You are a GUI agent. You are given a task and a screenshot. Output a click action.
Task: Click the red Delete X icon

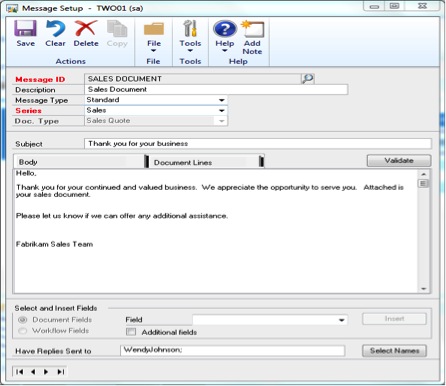coord(86,29)
